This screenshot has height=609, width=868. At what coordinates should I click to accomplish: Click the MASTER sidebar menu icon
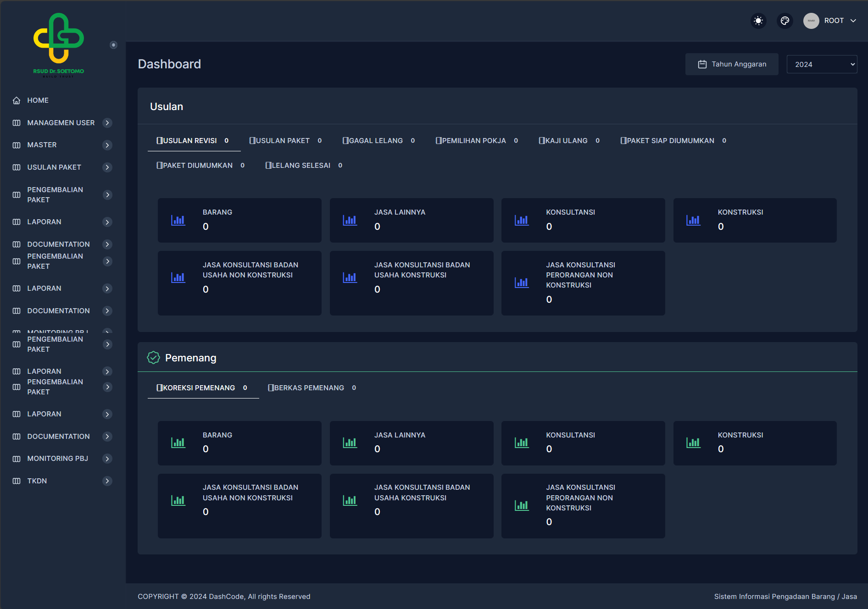tap(17, 145)
